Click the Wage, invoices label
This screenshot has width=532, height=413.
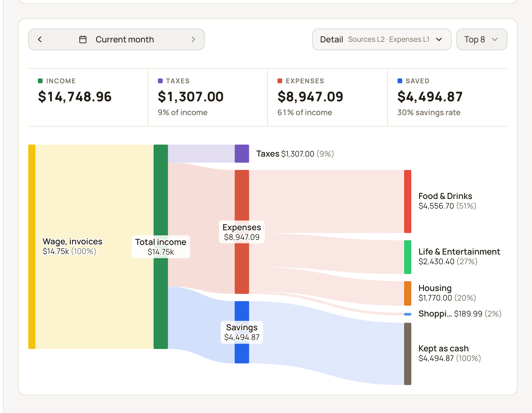click(x=72, y=246)
